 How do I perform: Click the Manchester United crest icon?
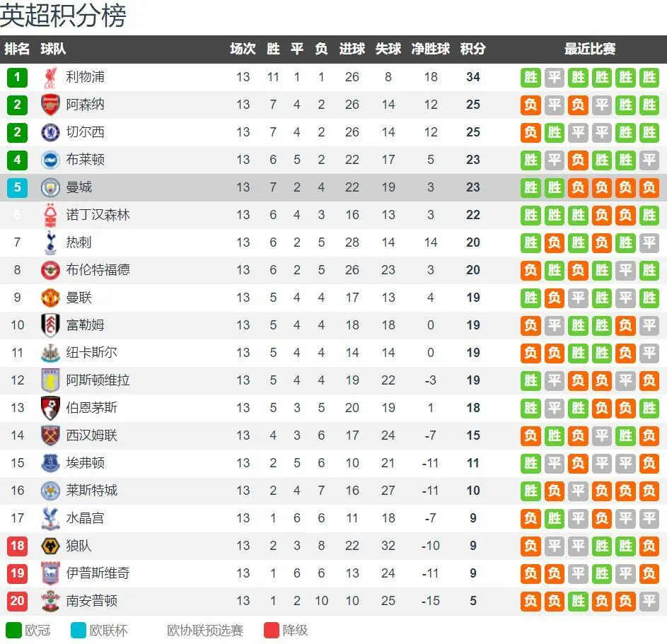(x=50, y=298)
